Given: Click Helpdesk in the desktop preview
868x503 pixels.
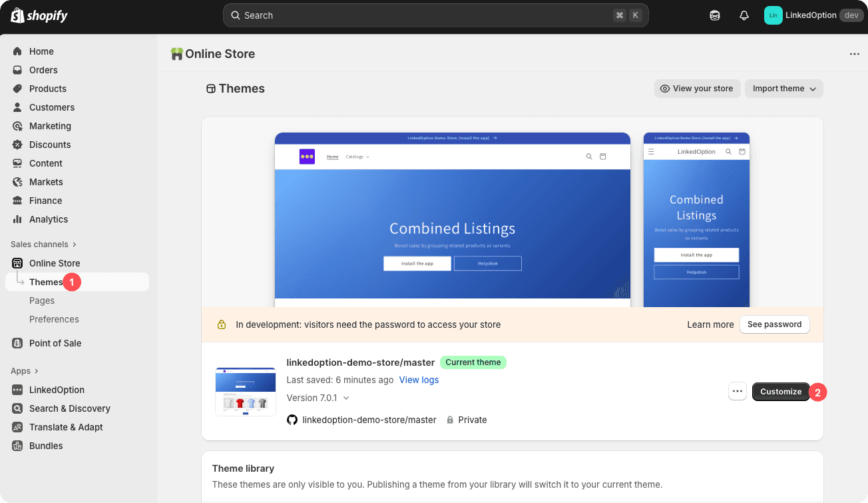Looking at the screenshot, I should coord(488,263).
